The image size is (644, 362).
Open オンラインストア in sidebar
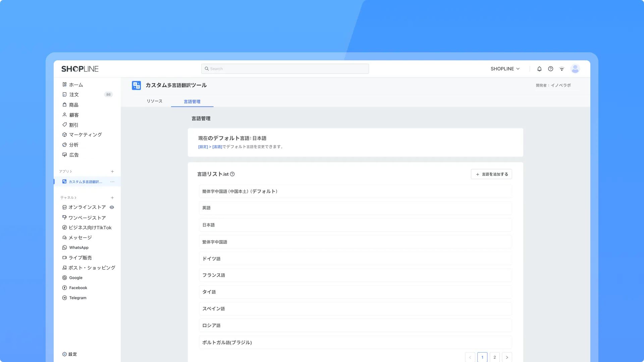click(x=87, y=207)
